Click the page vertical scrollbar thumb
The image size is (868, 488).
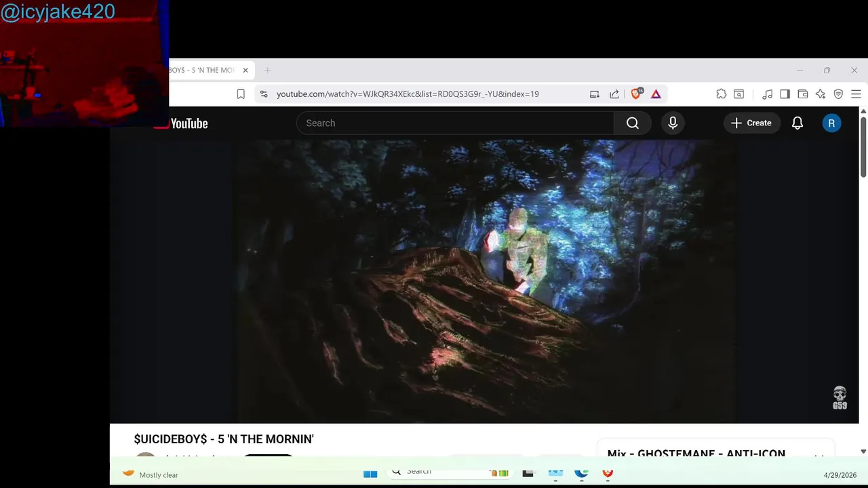tap(863, 147)
